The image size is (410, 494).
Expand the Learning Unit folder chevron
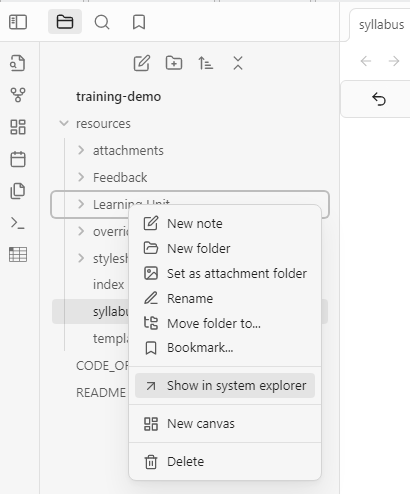click(81, 204)
